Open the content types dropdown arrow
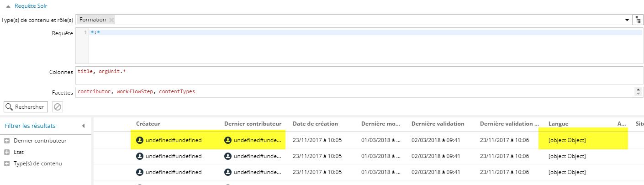The image size is (644, 185). click(x=627, y=20)
